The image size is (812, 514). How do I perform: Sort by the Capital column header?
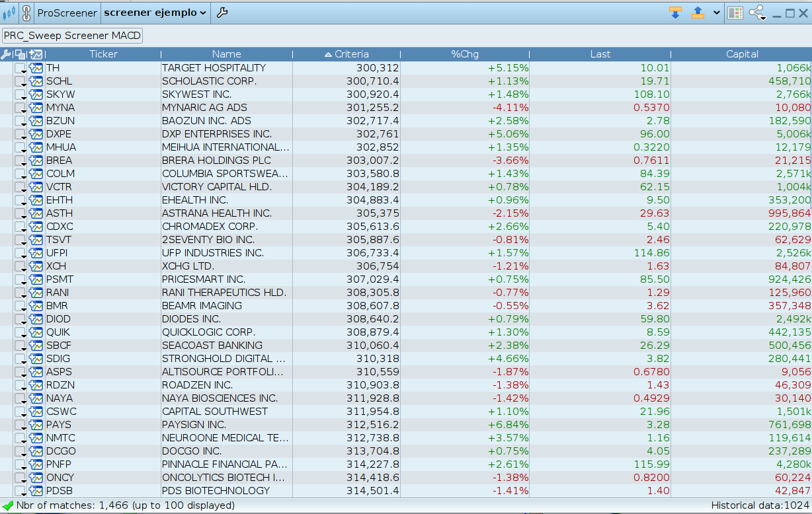pyautogui.click(x=742, y=54)
